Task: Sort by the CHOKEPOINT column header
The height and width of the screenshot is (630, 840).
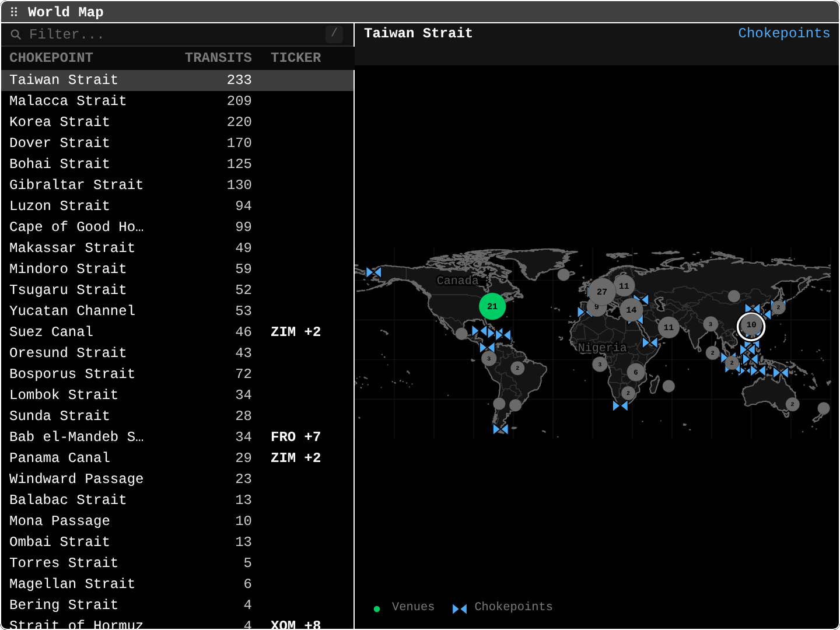Action: (x=51, y=58)
